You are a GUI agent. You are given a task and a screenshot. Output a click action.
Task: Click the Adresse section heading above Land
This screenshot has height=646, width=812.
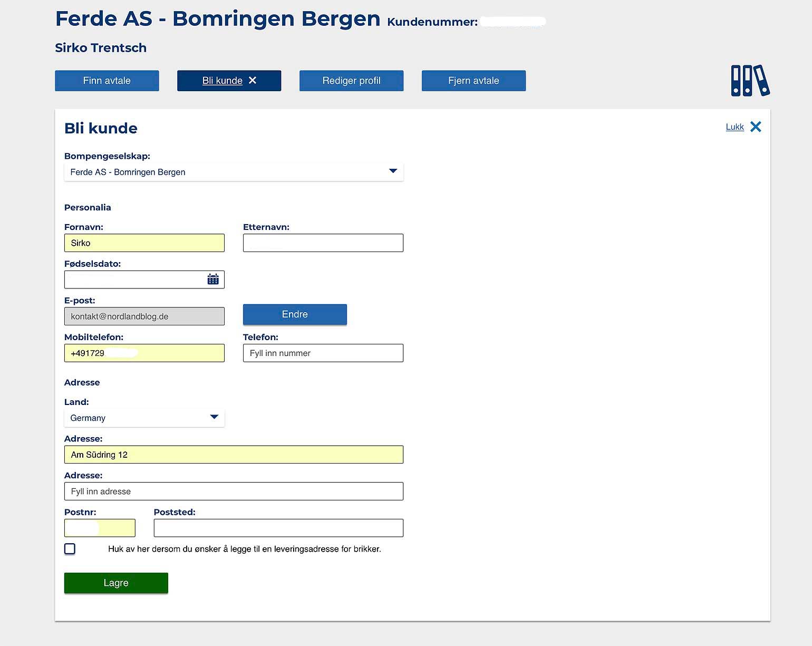tap(82, 382)
